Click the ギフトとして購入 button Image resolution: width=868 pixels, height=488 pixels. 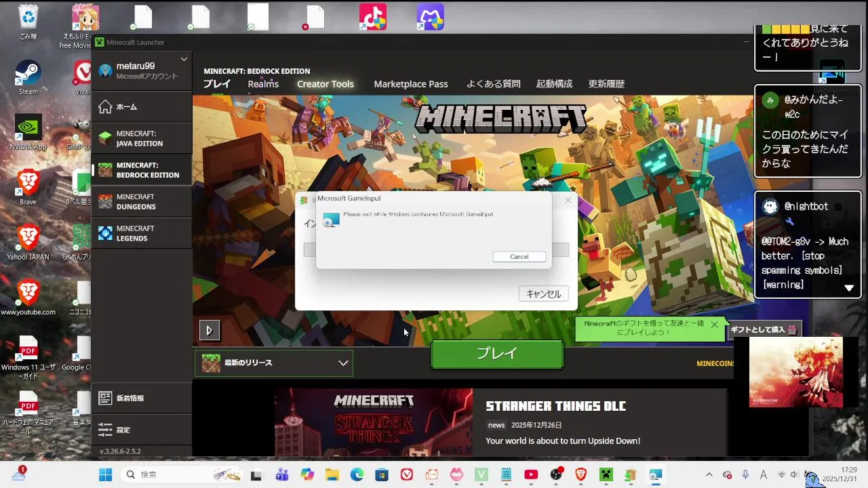[765, 329]
